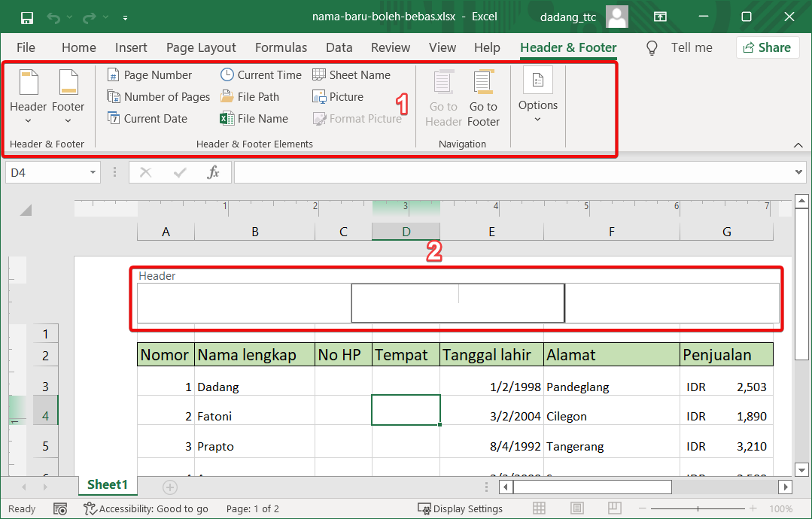Screen dimensions: 812x519
Task: Insert the Page Number header element
Action: 153,74
